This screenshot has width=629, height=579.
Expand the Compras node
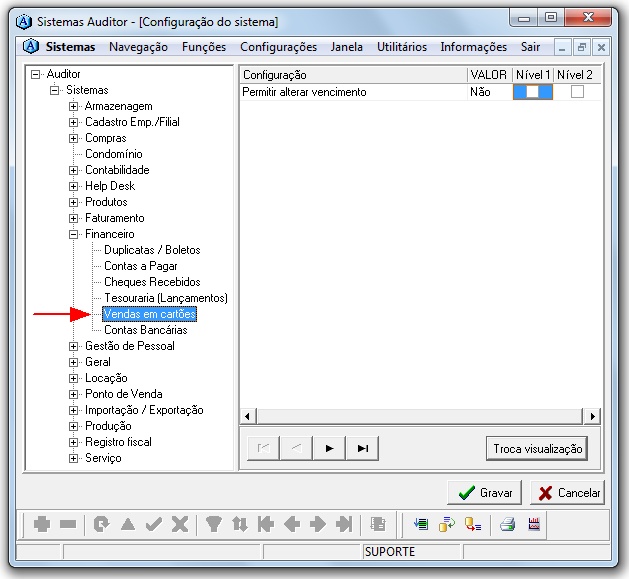(x=73, y=138)
